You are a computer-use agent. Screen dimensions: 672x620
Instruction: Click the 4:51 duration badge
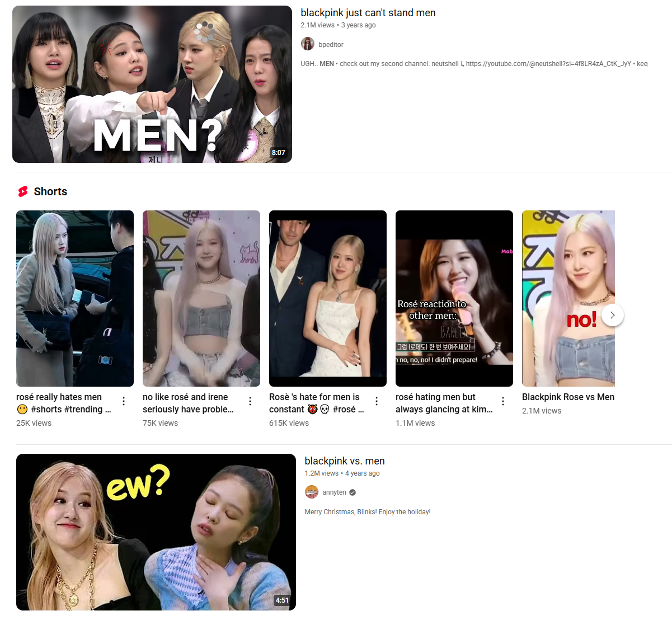click(283, 600)
